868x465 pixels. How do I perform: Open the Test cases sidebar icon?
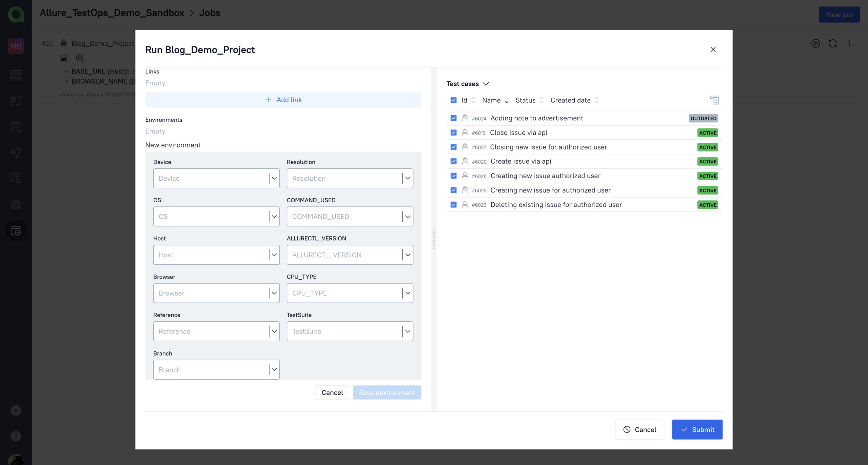[16, 101]
